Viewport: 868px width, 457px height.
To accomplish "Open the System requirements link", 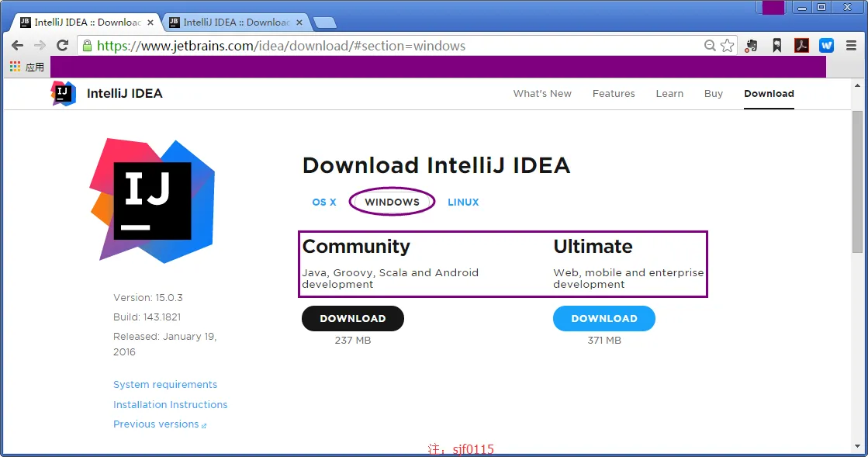I will (165, 384).
